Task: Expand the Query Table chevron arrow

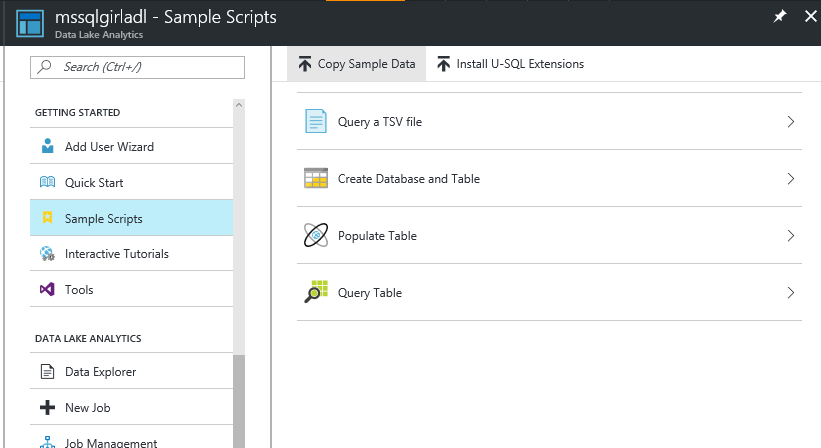Action: 791,293
